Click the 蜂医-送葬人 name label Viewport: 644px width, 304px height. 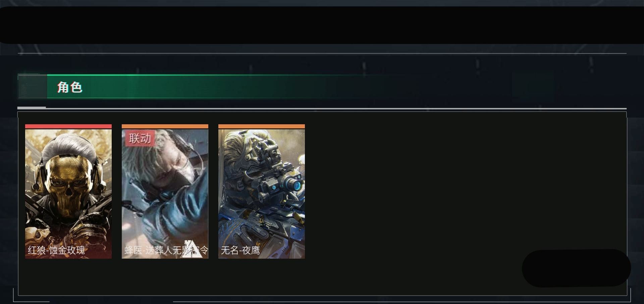point(166,250)
